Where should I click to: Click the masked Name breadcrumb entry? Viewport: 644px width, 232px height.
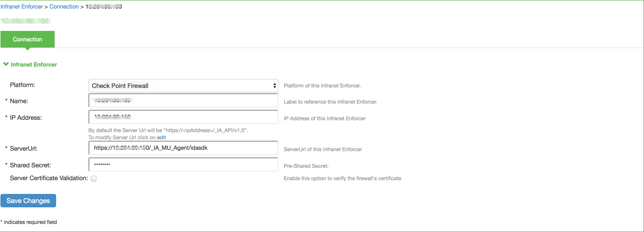tap(104, 6)
